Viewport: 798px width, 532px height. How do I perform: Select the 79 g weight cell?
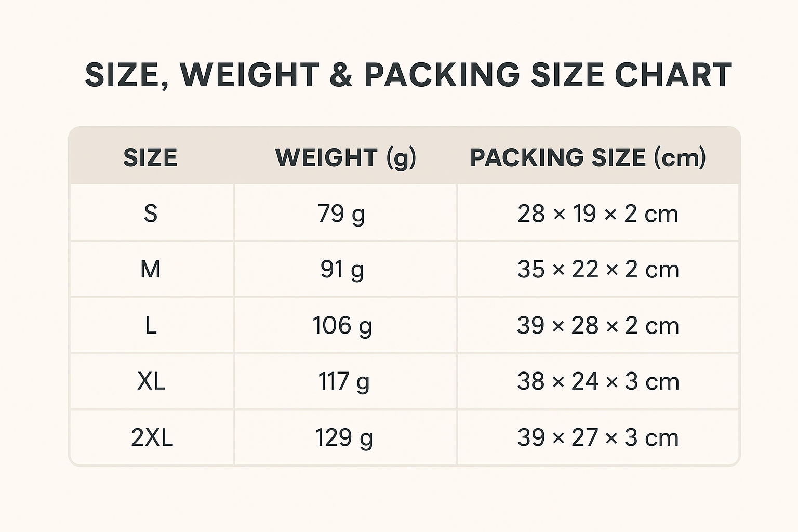point(341,214)
